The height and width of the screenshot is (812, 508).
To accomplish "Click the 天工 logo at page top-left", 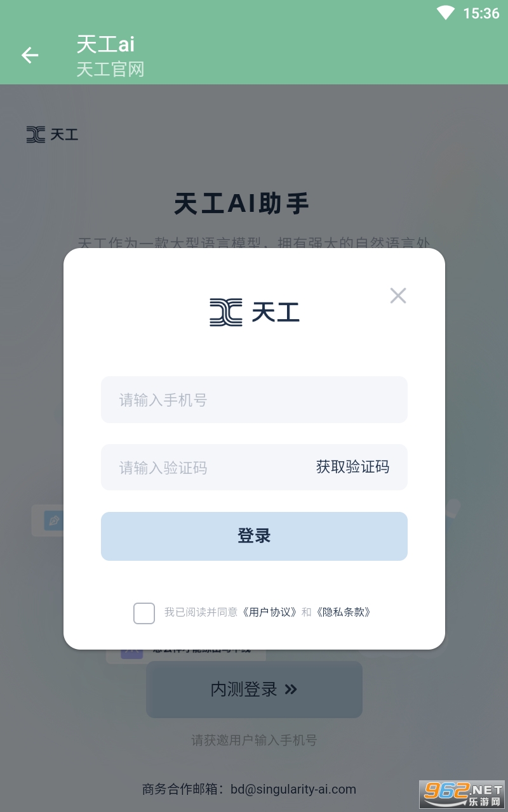I will click(52, 134).
